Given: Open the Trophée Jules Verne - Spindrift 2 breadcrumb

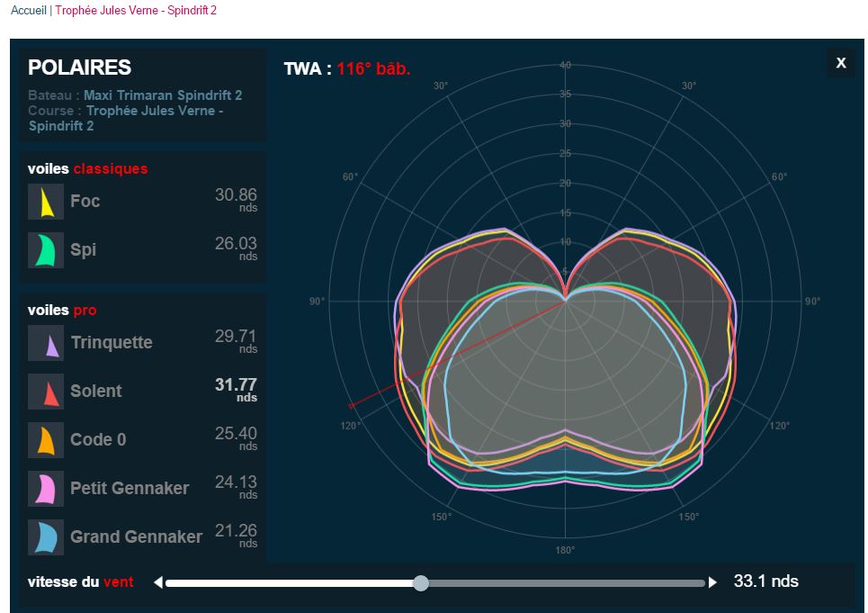Looking at the screenshot, I should coord(136,11).
